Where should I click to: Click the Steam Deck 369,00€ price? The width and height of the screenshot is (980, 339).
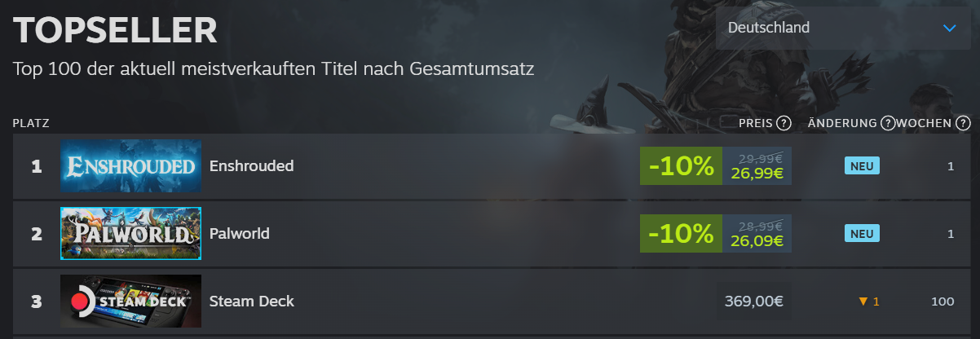(x=754, y=302)
